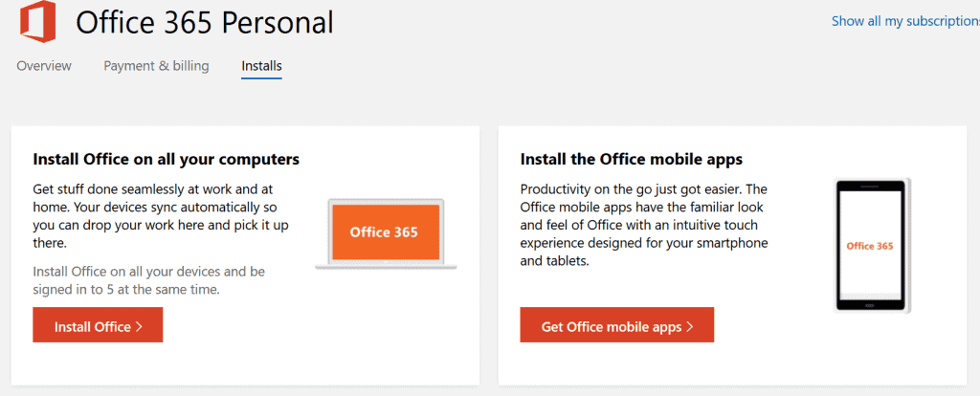Select the Installs tab
980x396 pixels.
[262, 66]
